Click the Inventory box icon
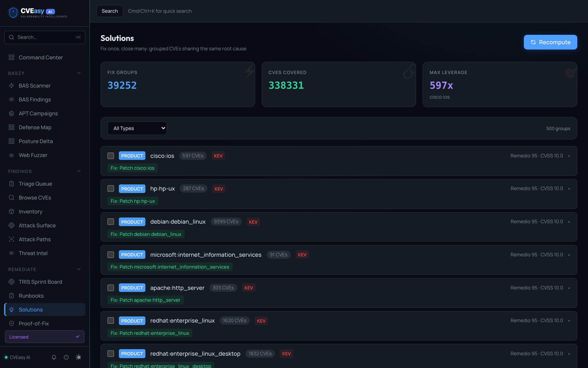This screenshot has width=588, height=368. 11,211
